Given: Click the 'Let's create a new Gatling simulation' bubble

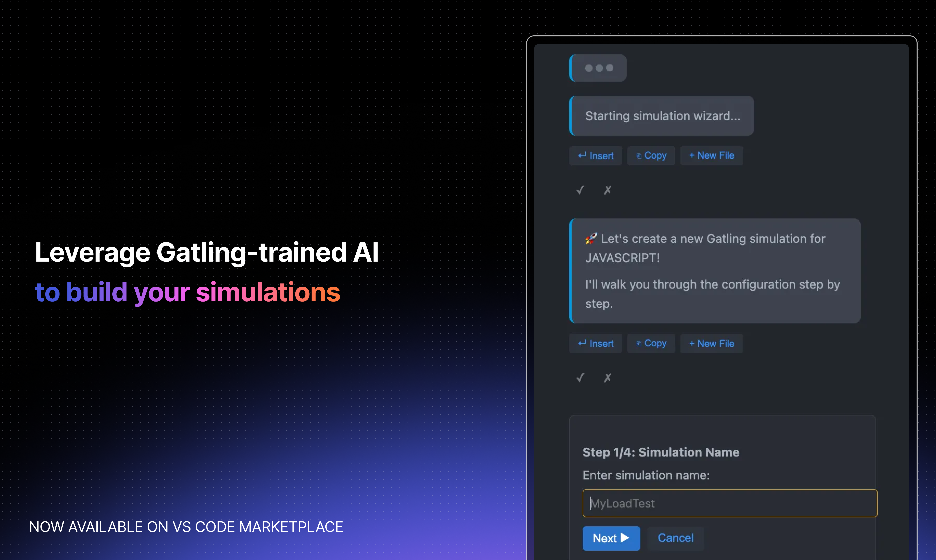Looking at the screenshot, I should pos(715,271).
